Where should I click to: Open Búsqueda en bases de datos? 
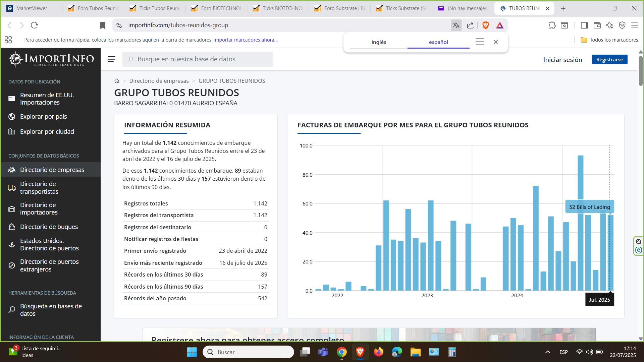pyautogui.click(x=50, y=310)
